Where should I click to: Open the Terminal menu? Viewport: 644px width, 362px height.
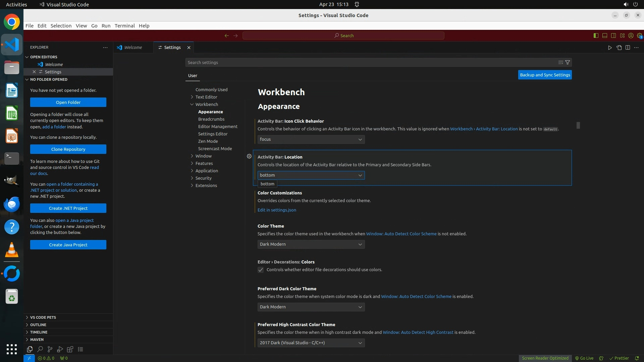tap(124, 26)
